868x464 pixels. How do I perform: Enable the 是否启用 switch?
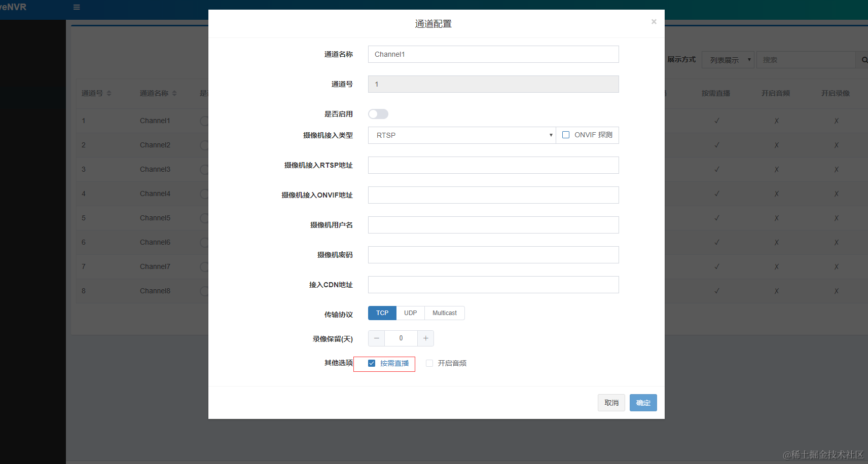tap(378, 113)
